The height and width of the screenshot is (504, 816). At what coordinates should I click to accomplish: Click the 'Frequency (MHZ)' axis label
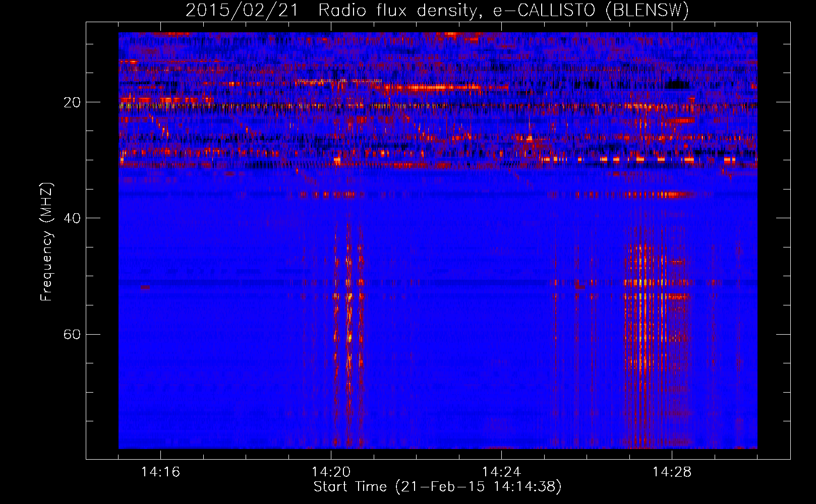point(46,242)
